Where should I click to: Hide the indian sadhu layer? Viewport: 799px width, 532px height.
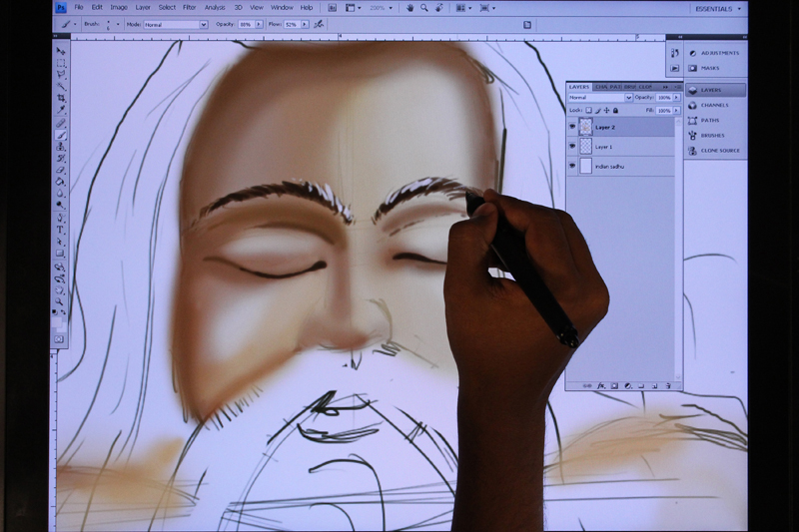click(x=572, y=166)
